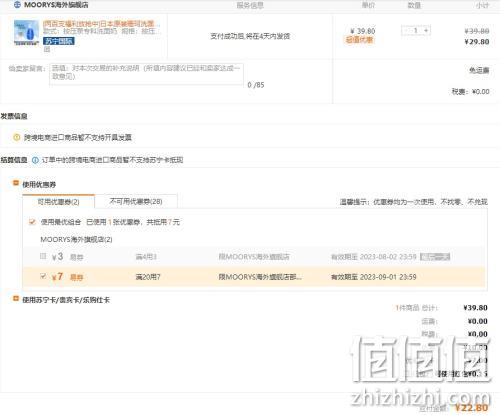
Task: Click the ¥29.80 subtotal price
Action: [477, 42]
